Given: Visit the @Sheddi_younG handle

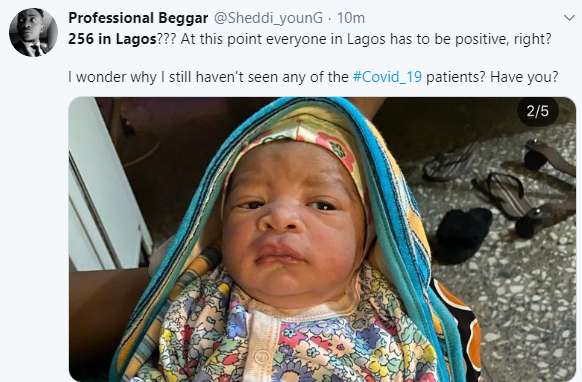Looking at the screenshot, I should click(x=268, y=18).
